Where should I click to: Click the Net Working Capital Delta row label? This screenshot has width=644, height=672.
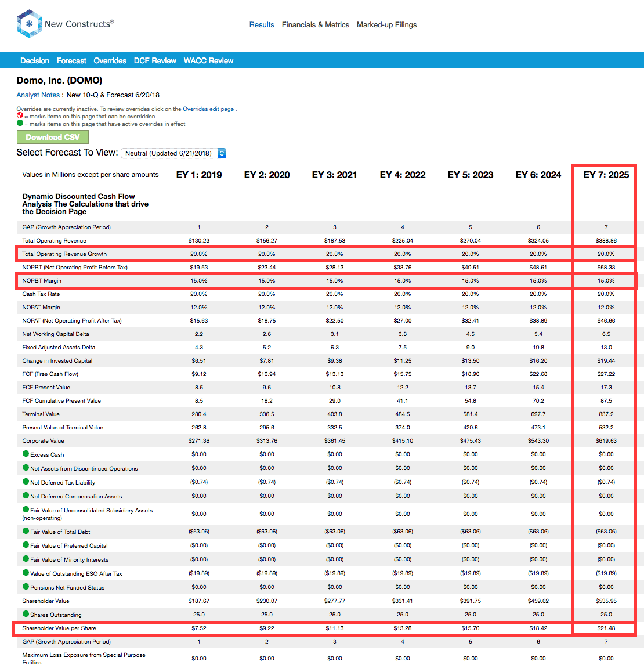56,334
